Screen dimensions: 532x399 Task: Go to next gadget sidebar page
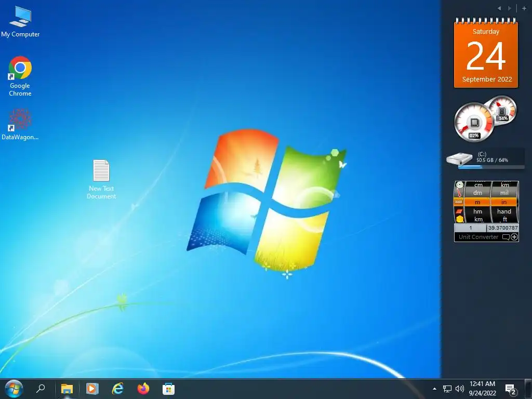[x=509, y=8]
